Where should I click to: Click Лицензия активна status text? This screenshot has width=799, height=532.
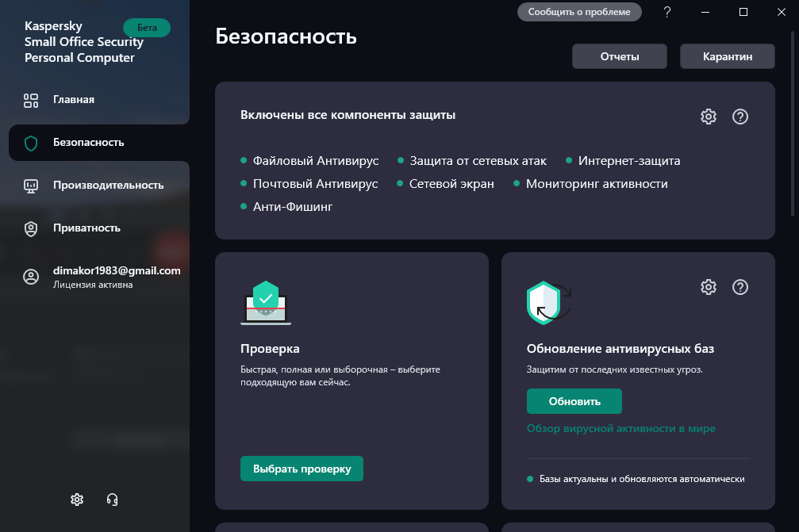coord(93,285)
